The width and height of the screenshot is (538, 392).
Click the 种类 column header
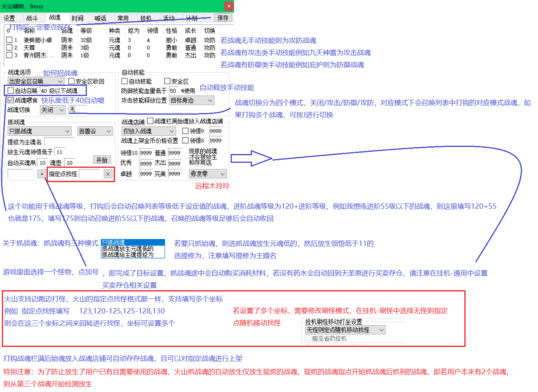(115, 31)
